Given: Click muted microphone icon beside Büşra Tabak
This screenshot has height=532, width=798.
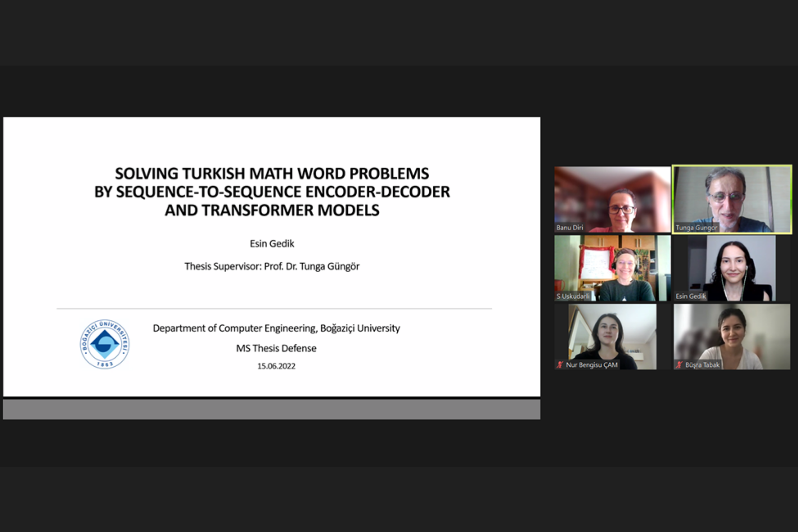Looking at the screenshot, I should pos(679,365).
